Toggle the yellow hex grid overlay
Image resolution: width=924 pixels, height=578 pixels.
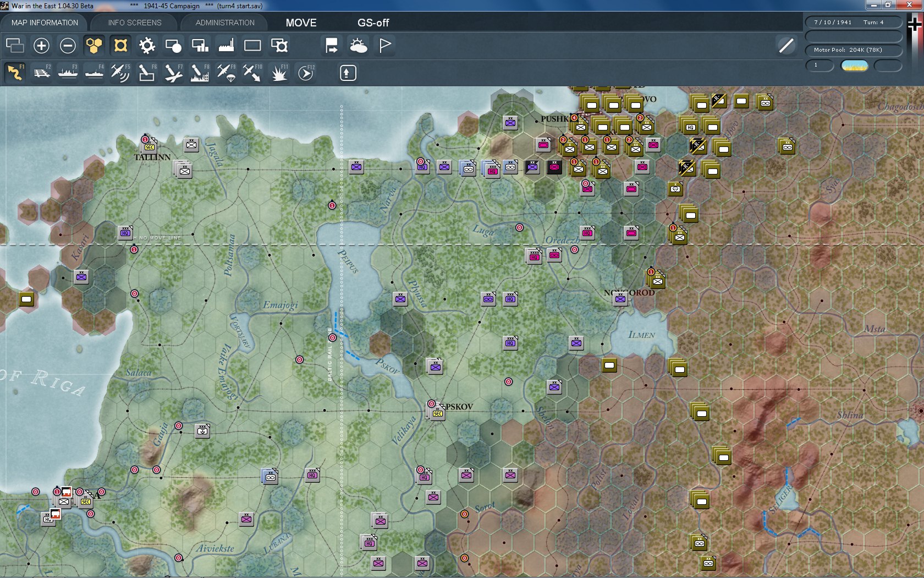pyautogui.click(x=94, y=45)
